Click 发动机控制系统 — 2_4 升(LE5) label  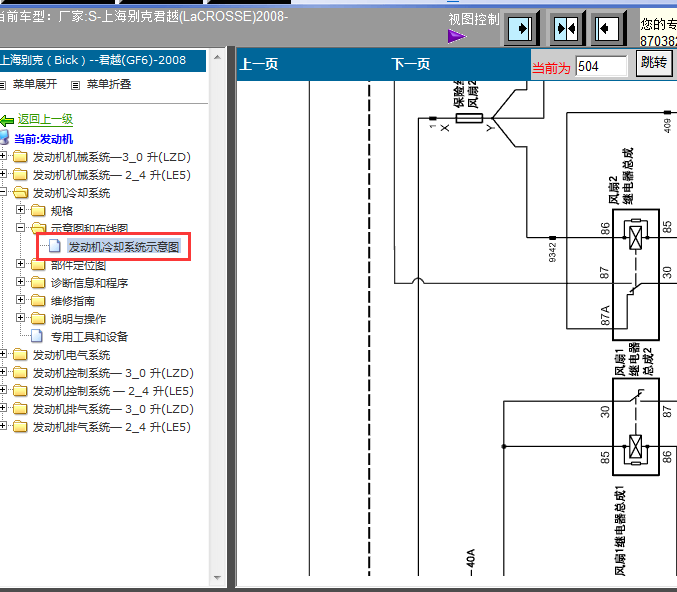(113, 392)
